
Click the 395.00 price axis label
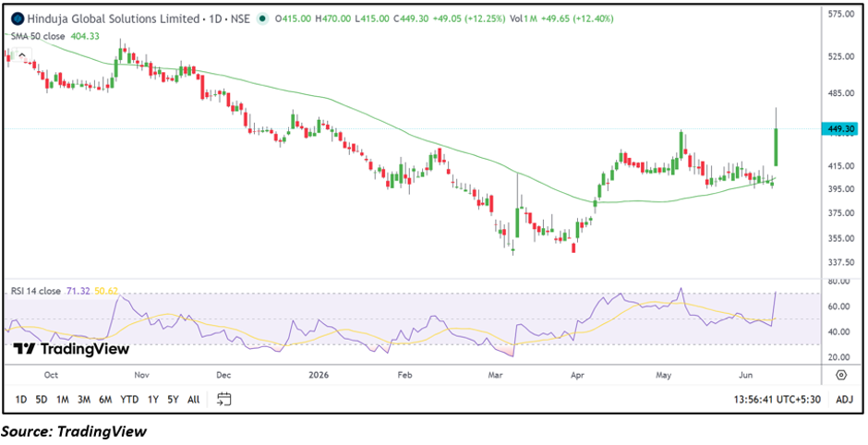click(x=839, y=189)
